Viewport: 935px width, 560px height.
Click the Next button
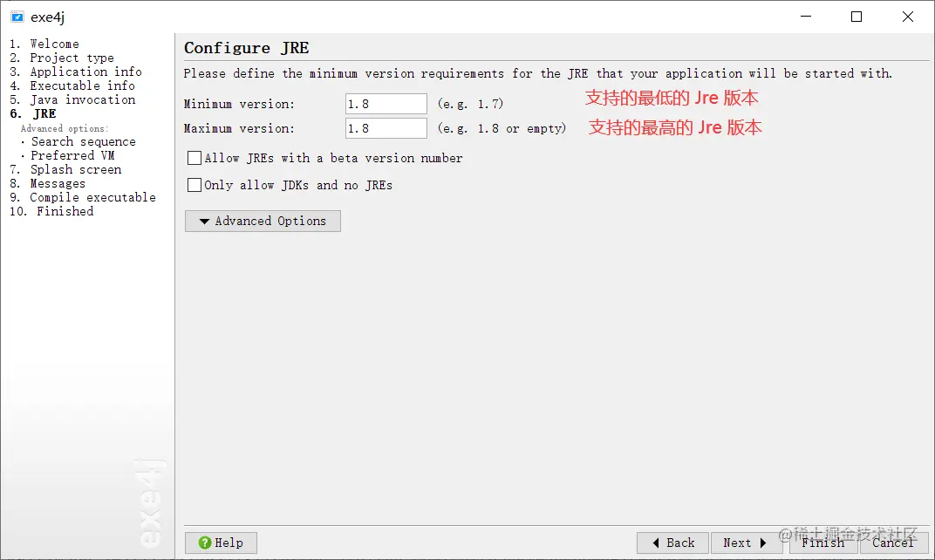click(x=747, y=543)
